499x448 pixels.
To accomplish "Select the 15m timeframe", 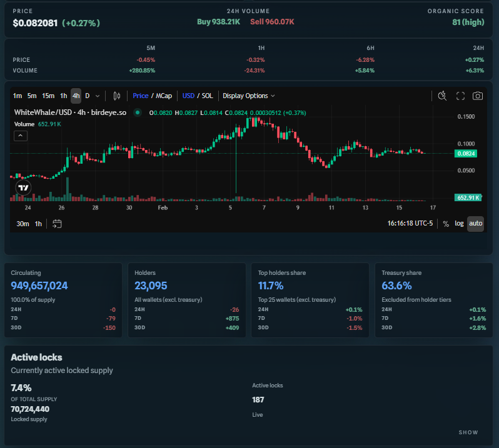I will point(48,96).
